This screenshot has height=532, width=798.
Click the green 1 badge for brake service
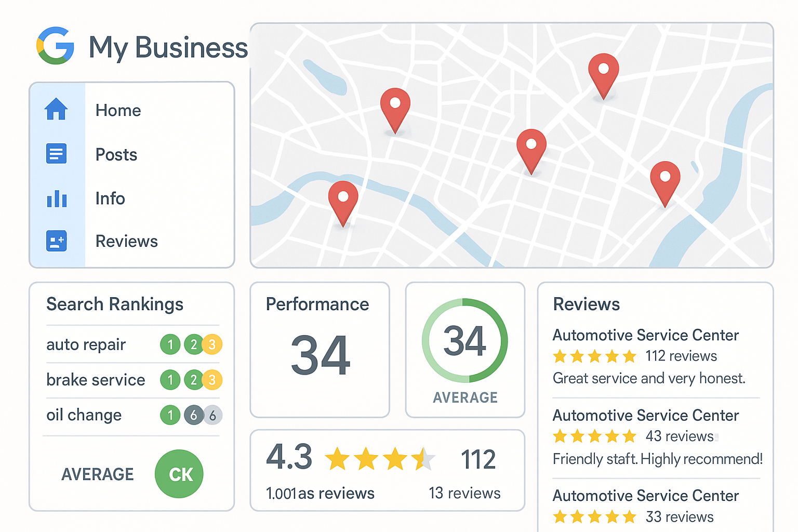tap(170, 380)
